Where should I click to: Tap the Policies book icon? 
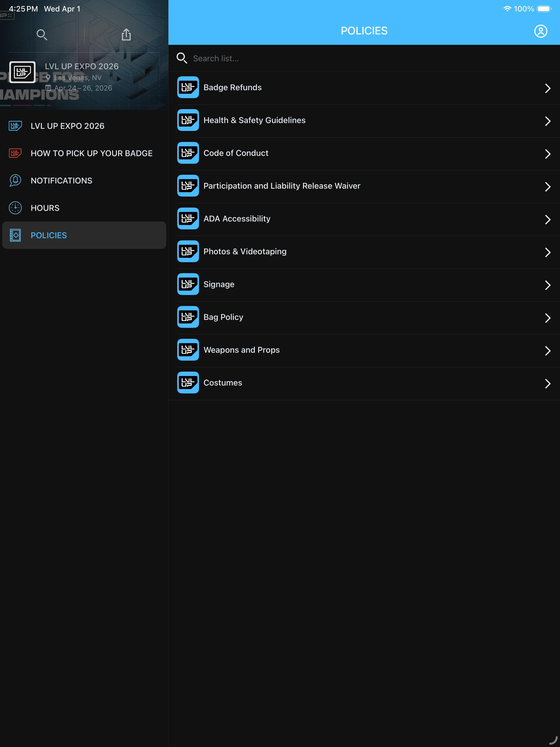15,235
